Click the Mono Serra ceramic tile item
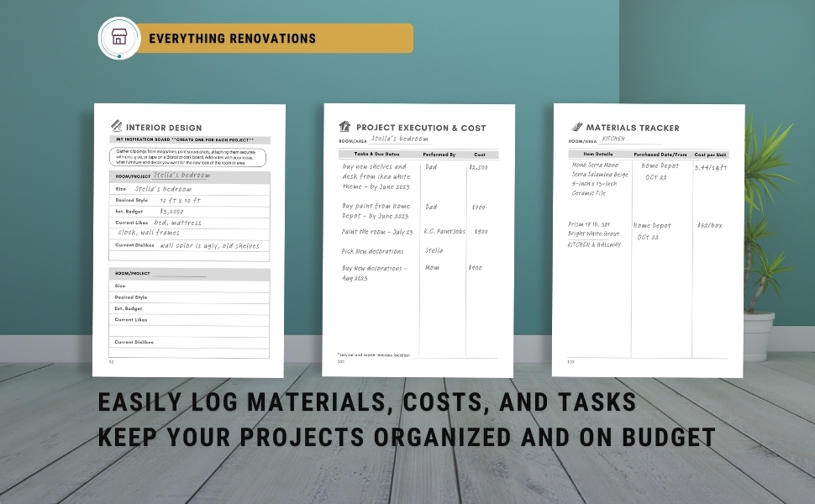 point(600,179)
